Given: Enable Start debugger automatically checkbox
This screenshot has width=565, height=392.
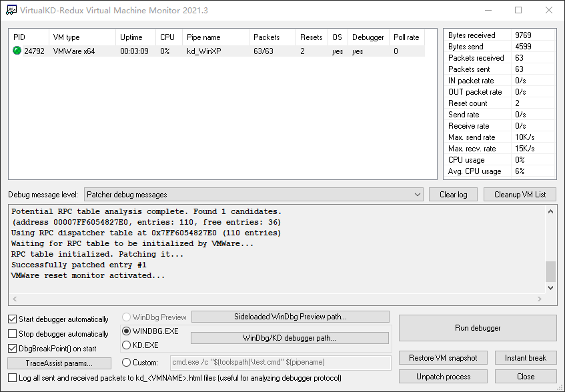Looking at the screenshot, I should tap(12, 319).
